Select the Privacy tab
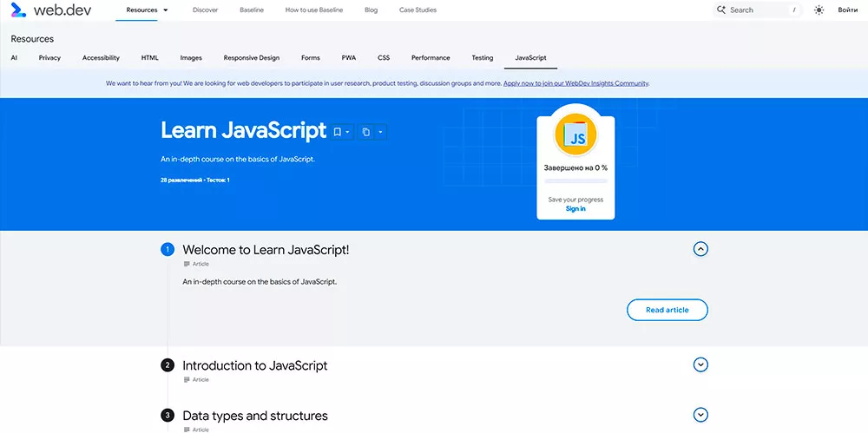 49,57
